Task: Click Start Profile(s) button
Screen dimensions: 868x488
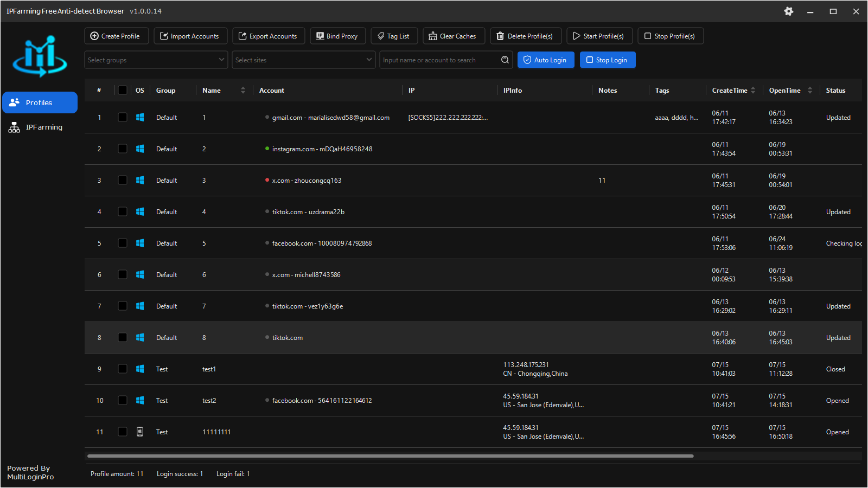Action: (x=599, y=36)
